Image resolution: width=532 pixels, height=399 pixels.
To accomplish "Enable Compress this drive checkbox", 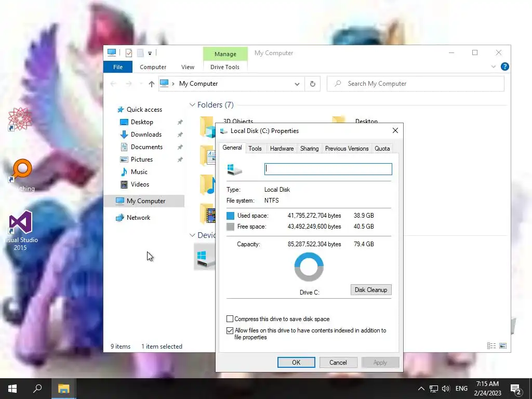I will coord(230,319).
